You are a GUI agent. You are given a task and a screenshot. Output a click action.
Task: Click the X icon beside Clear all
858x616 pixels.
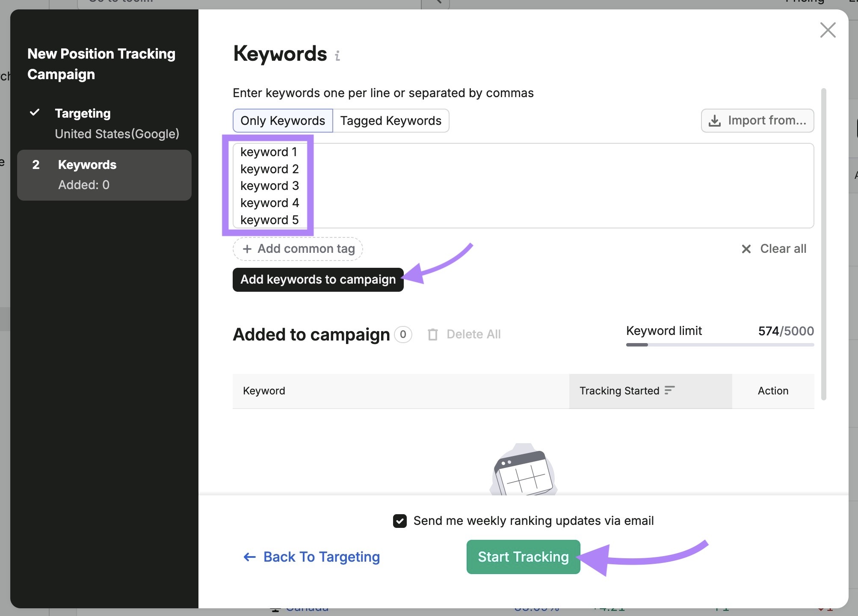(746, 249)
